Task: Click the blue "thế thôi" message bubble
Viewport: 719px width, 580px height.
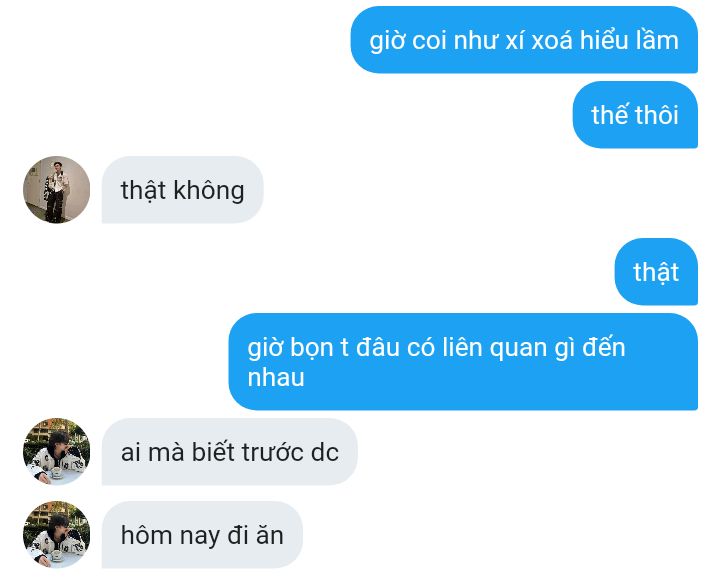Action: (x=635, y=115)
